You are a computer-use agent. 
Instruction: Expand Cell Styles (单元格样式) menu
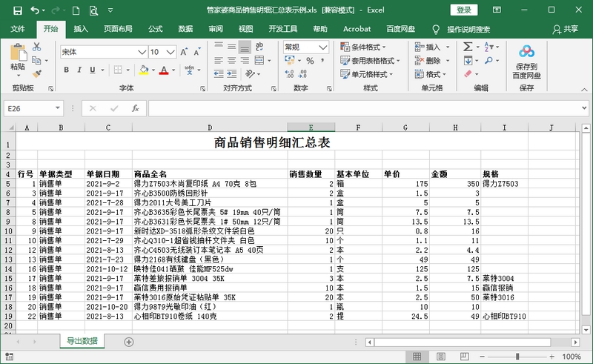[x=366, y=74]
